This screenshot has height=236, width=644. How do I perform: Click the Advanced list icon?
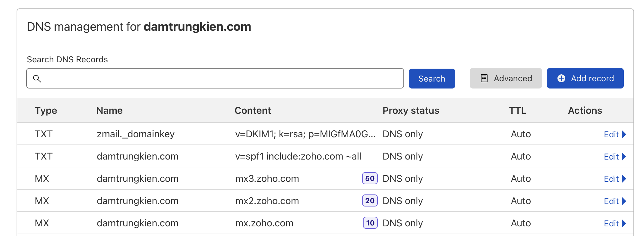(484, 78)
